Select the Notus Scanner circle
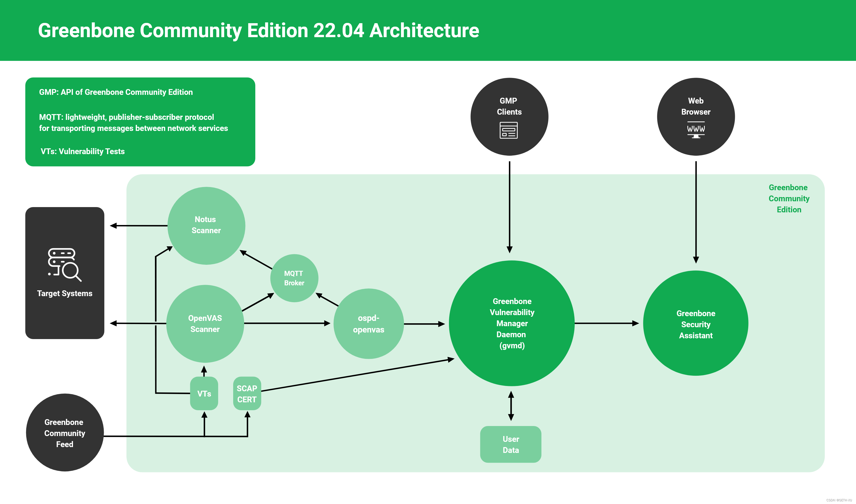The image size is (856, 504). [206, 226]
